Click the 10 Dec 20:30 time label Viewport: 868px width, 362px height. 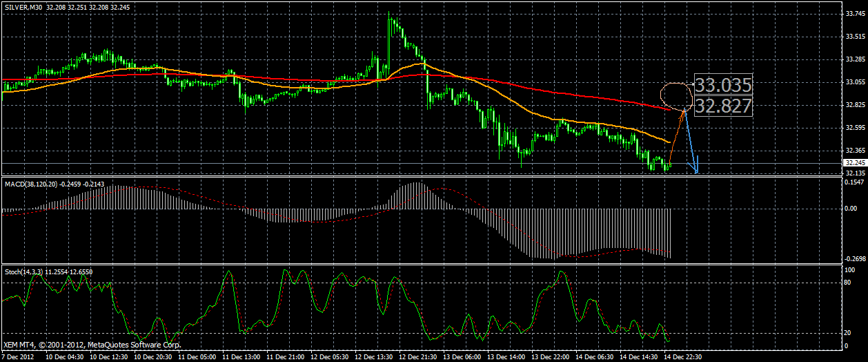click(154, 357)
